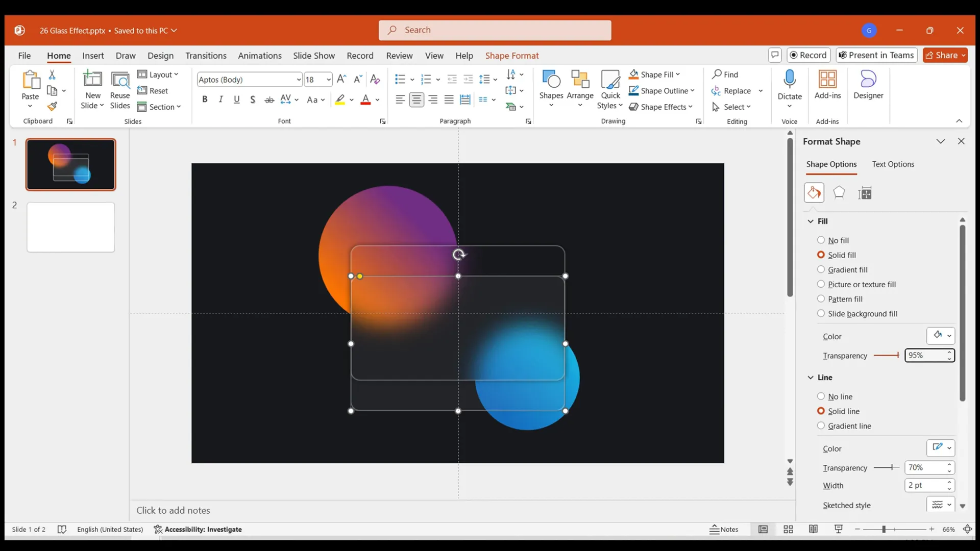
Task: Click the zoom level slider
Action: [x=894, y=529]
